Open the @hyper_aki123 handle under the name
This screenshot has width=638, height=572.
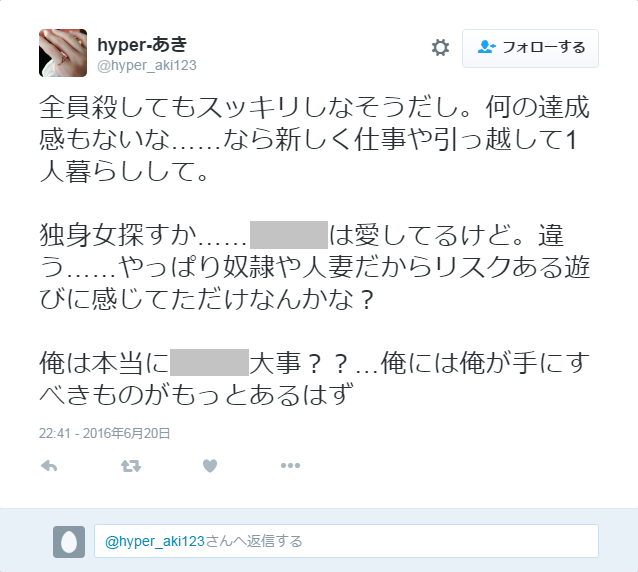coord(147,65)
